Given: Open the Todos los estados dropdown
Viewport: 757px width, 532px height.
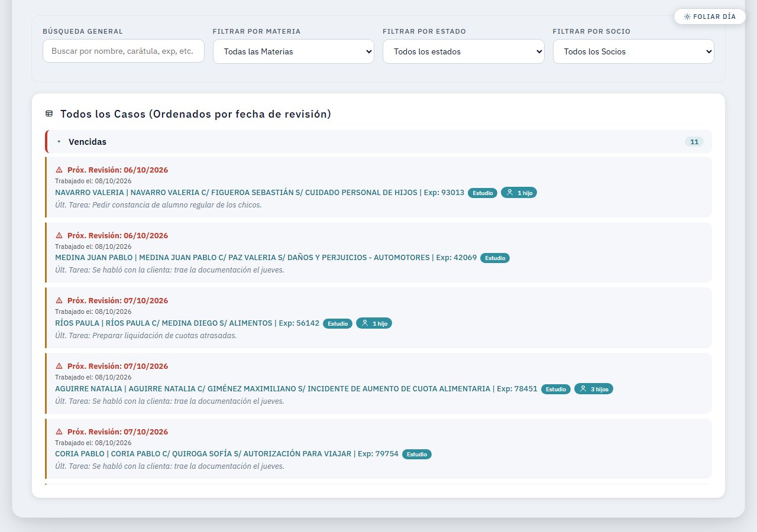Looking at the screenshot, I should pyautogui.click(x=464, y=51).
